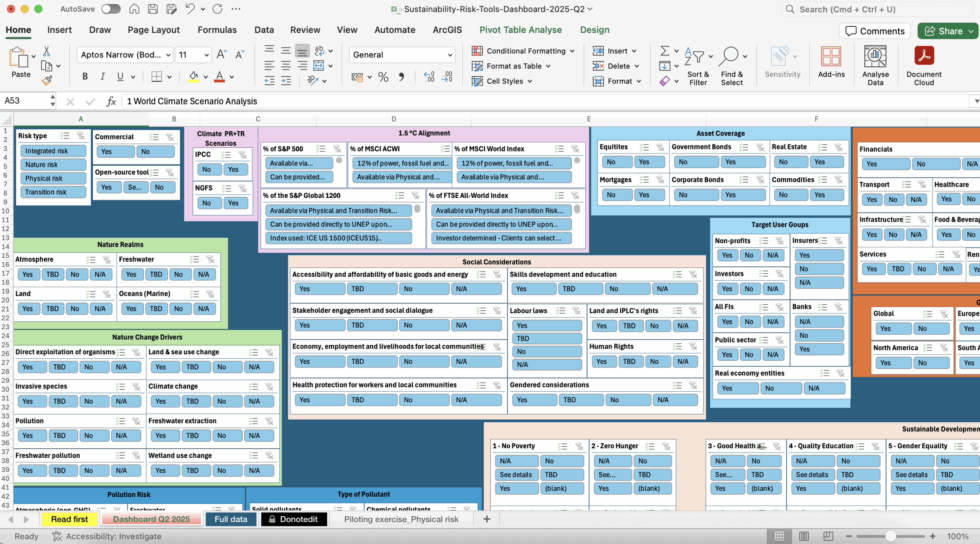Click the Borders icon
The image size is (980, 544).
click(x=156, y=77)
